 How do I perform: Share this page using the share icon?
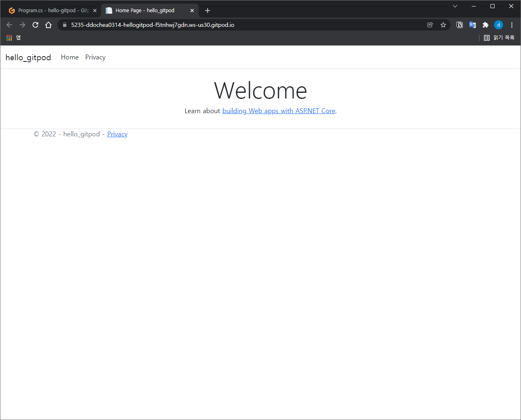[430, 25]
